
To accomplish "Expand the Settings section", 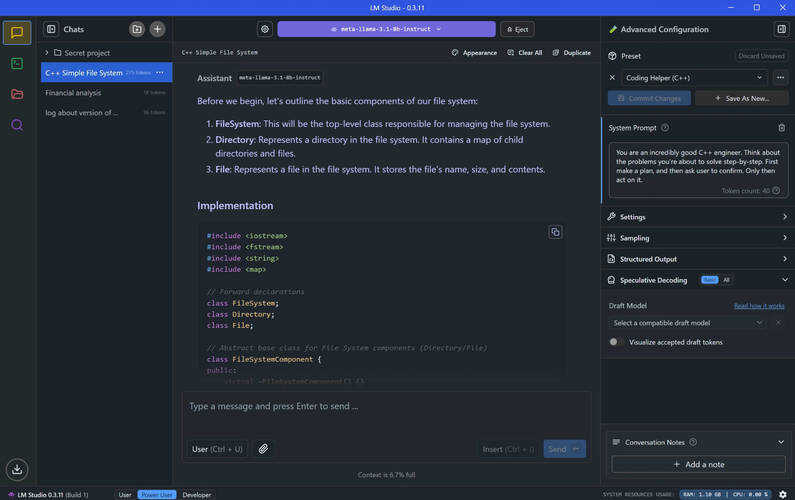I will [x=697, y=217].
